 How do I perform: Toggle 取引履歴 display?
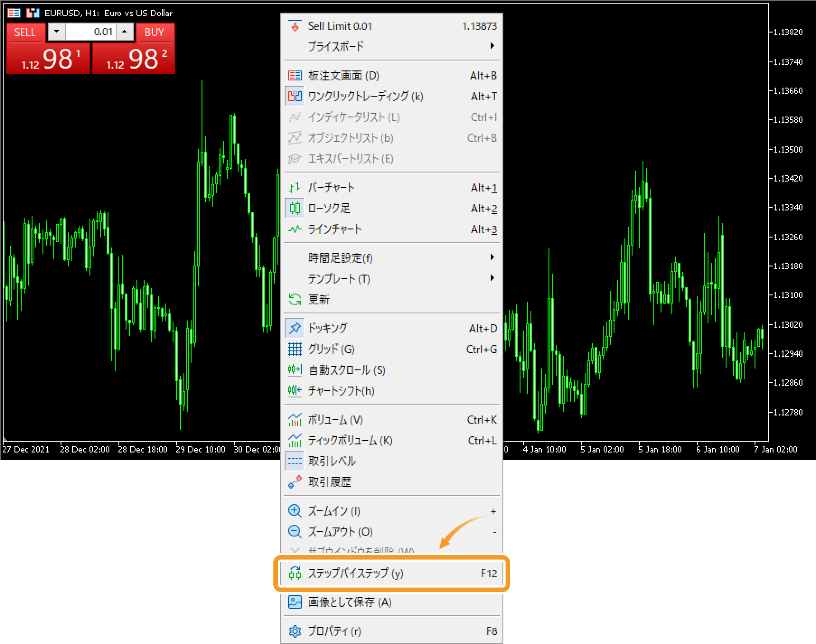392,482
